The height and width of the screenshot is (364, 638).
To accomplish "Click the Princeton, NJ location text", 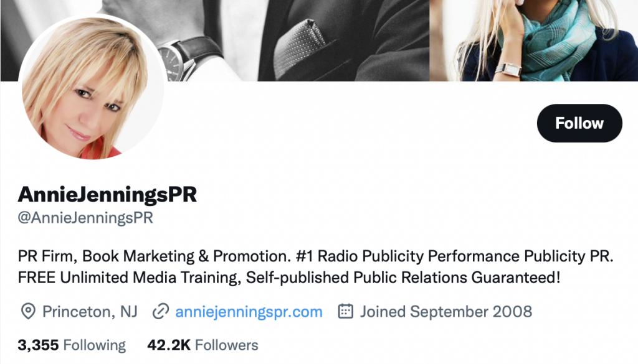I will pyautogui.click(x=90, y=312).
